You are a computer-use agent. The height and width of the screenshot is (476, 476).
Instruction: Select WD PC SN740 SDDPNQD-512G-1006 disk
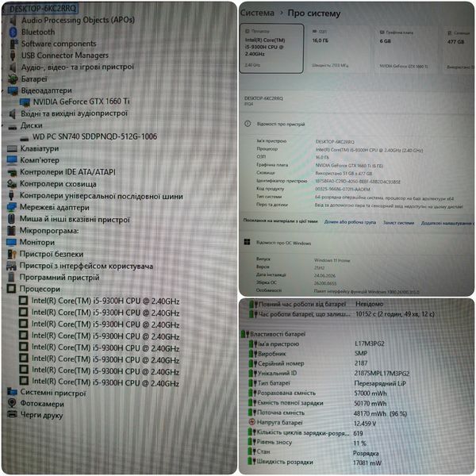(x=94, y=136)
